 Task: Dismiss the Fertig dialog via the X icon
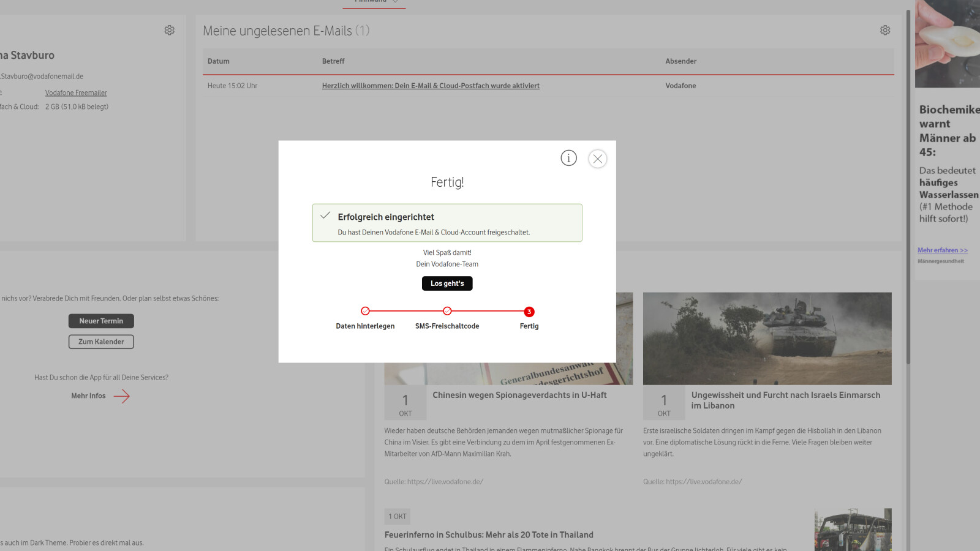coord(597,158)
